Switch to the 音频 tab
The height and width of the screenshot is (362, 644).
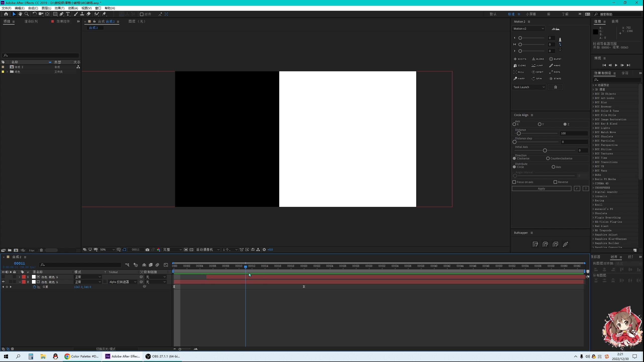[615, 21]
